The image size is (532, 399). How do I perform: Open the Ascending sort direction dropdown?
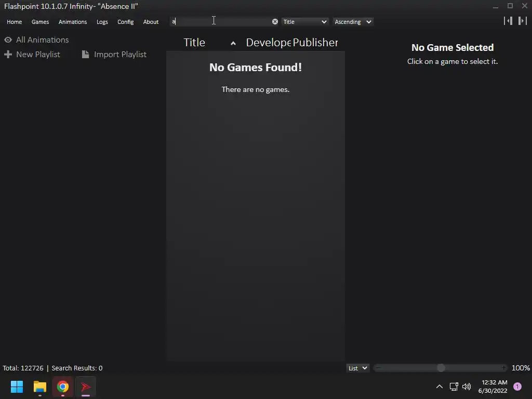pyautogui.click(x=353, y=22)
